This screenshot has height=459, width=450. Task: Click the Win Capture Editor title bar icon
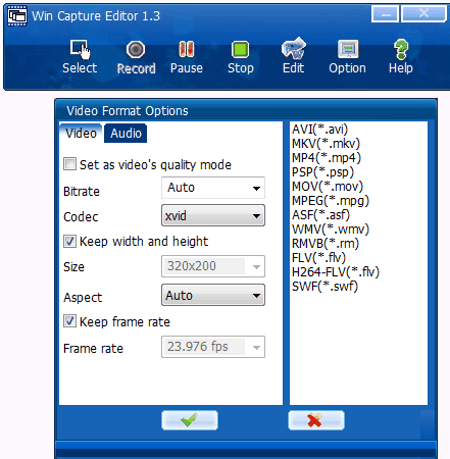click(17, 16)
